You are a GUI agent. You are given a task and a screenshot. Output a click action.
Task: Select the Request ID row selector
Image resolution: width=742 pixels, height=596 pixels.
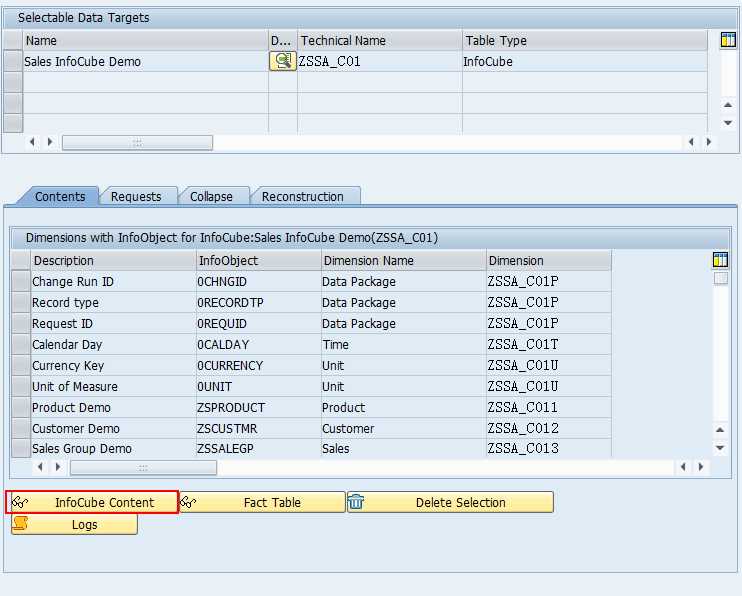click(x=21, y=323)
